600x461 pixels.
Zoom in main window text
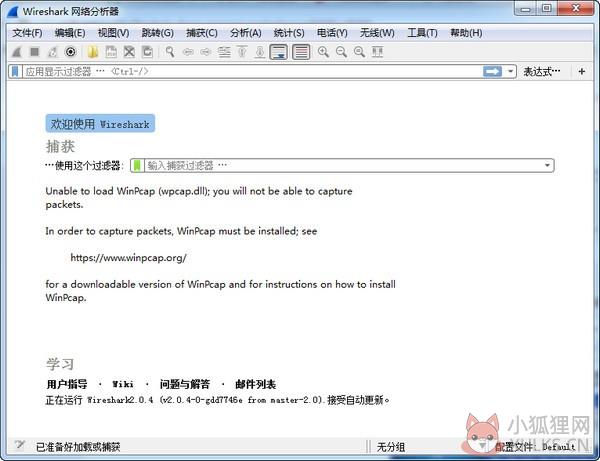pyautogui.click(x=323, y=52)
